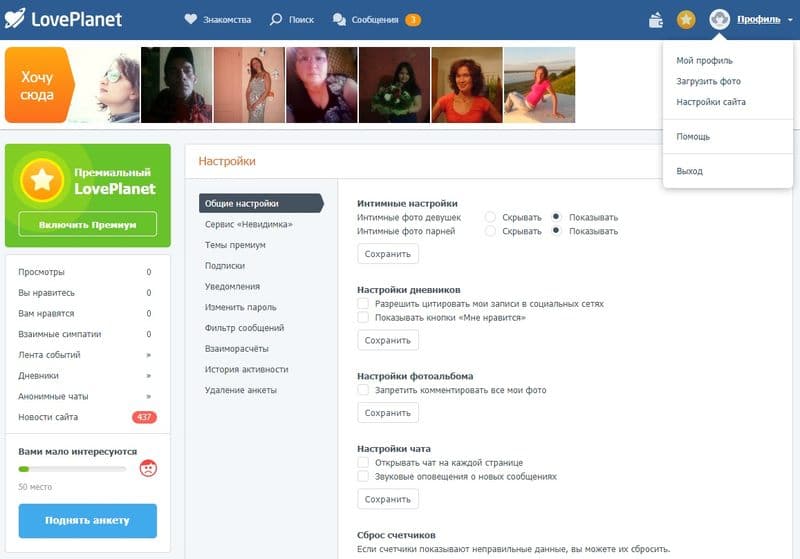
Task: Click the gold star premium icon
Action: point(686,19)
